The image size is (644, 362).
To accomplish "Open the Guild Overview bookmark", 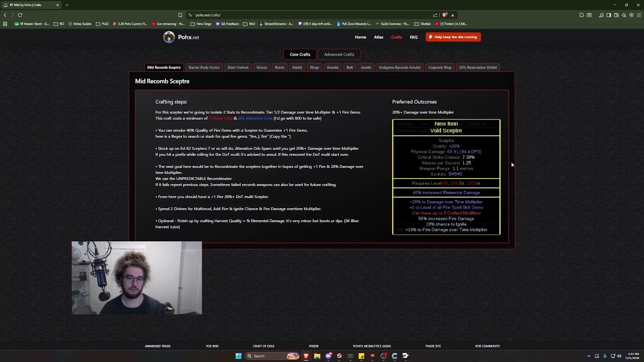I will 392,24.
